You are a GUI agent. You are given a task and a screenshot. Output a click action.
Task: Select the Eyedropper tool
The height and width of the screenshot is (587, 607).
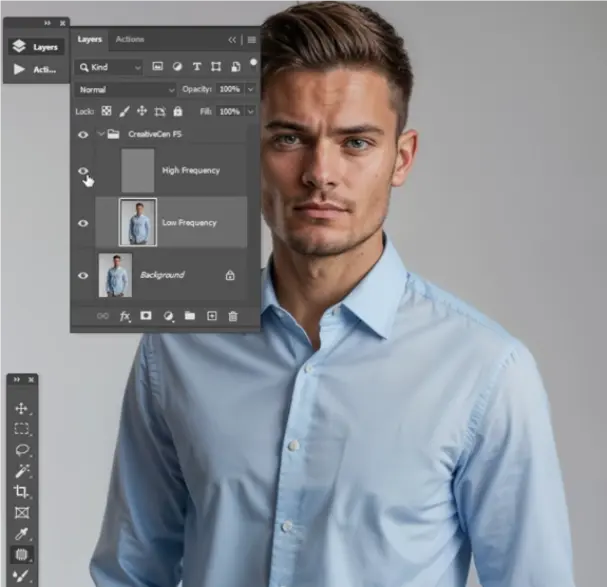click(x=21, y=534)
